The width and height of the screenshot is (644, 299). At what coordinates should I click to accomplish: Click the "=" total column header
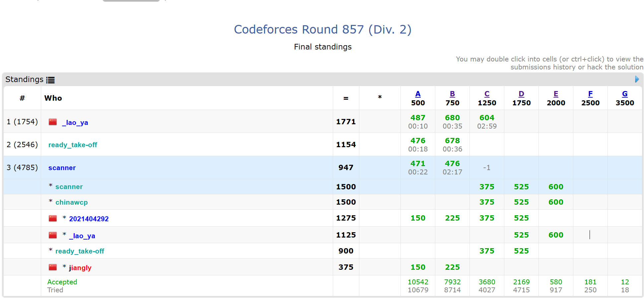point(346,98)
